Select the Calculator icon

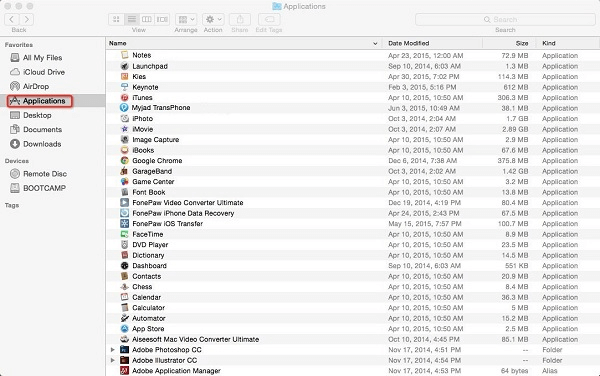point(124,308)
